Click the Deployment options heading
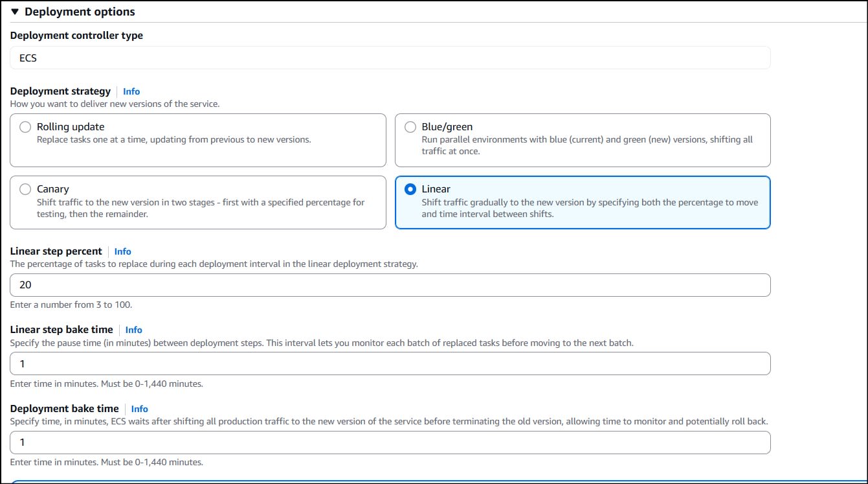Viewport: 868px width, 484px height. (80, 12)
